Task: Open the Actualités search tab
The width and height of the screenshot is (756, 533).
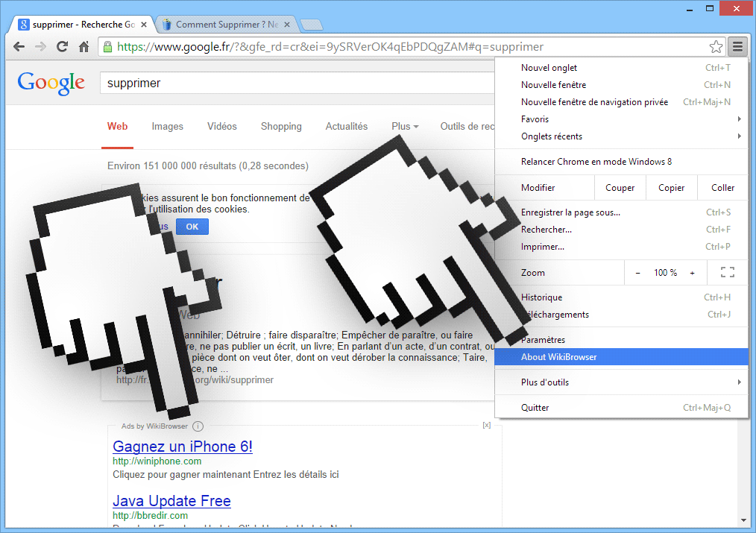Action: tap(346, 126)
